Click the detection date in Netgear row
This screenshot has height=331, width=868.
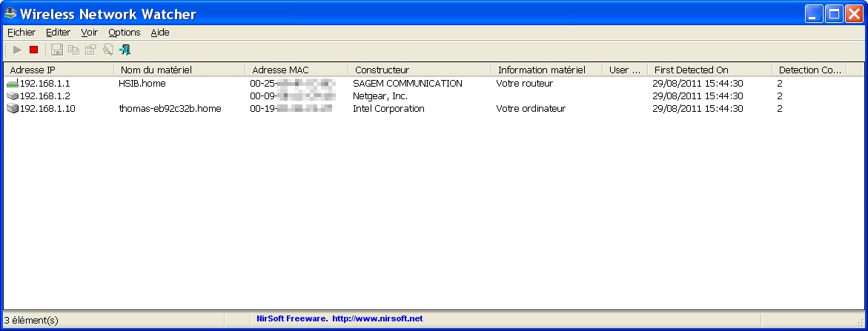click(698, 96)
